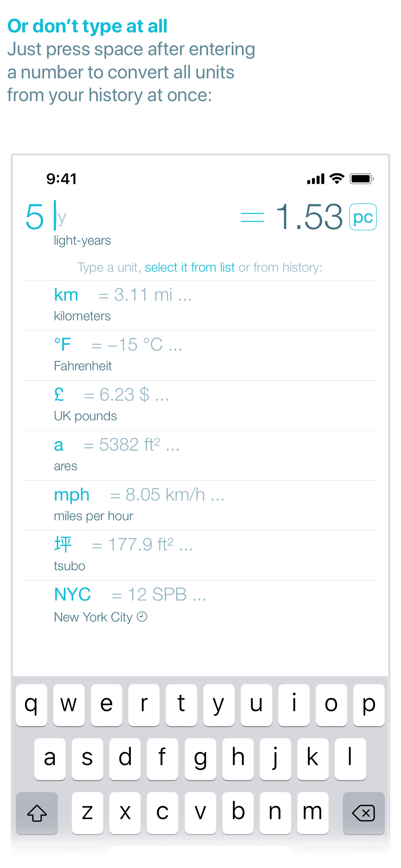This screenshot has height=868, width=401.
Task: Tap the pc result unit badge
Action: click(363, 217)
